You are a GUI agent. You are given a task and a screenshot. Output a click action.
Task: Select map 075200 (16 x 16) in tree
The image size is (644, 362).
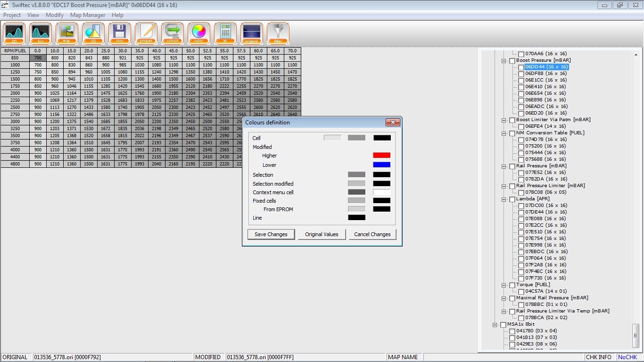click(x=546, y=146)
